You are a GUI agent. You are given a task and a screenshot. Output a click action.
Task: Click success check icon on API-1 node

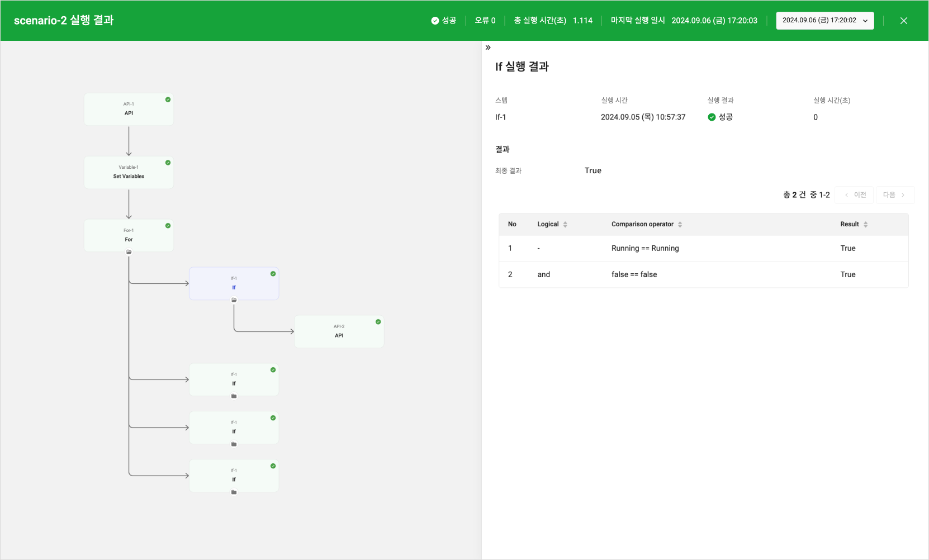[x=168, y=99]
